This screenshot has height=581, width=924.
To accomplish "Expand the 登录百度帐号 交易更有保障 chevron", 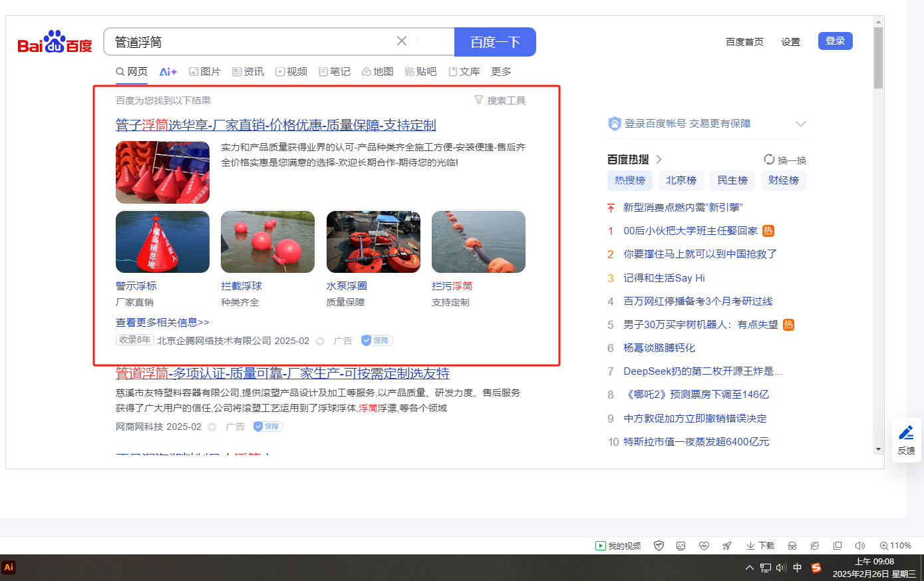I will 800,124.
